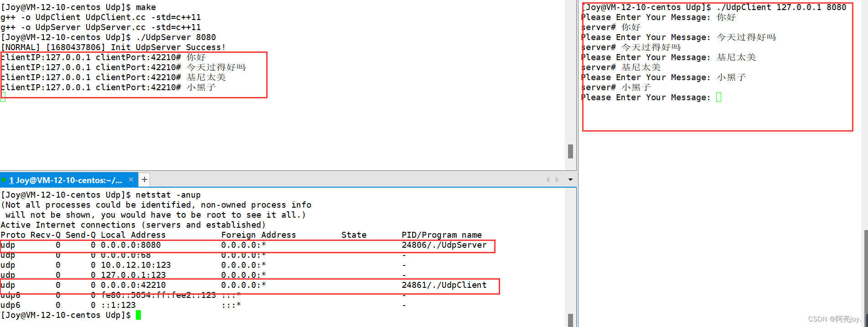The image size is (868, 327).
Task: Click 'Please Enter Your Message: 基尼太美' line
Action: [669, 57]
